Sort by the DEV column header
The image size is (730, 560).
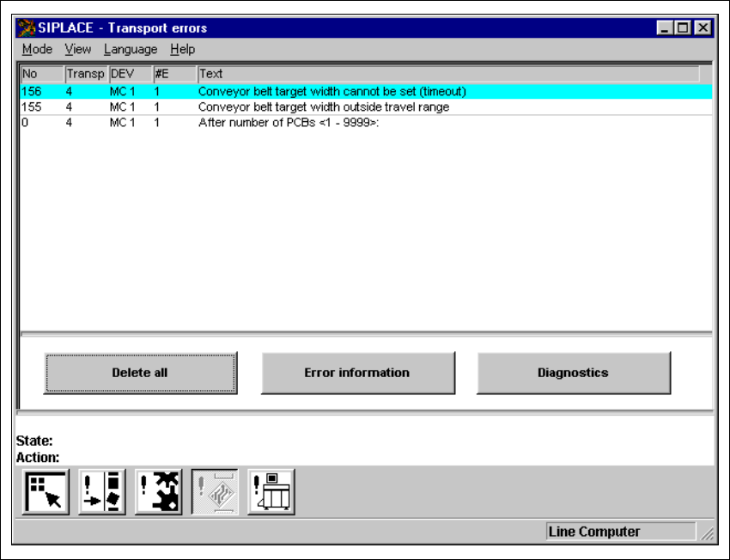click(x=131, y=74)
